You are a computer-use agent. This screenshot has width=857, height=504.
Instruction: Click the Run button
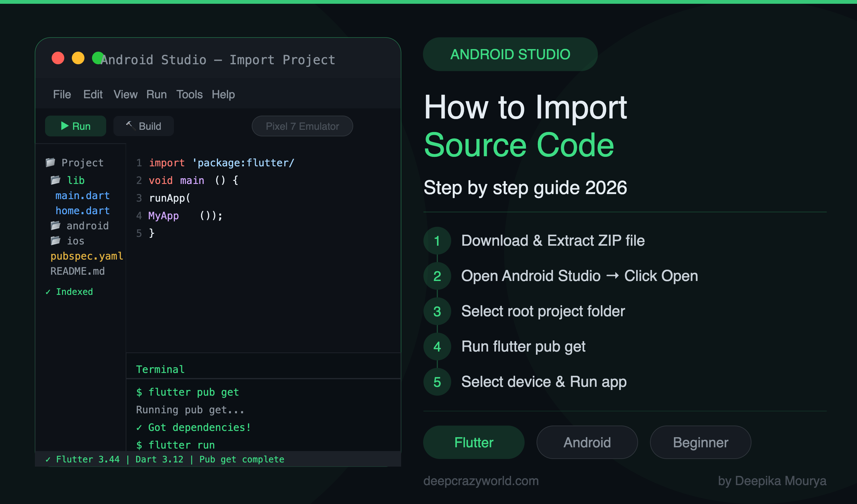click(76, 126)
